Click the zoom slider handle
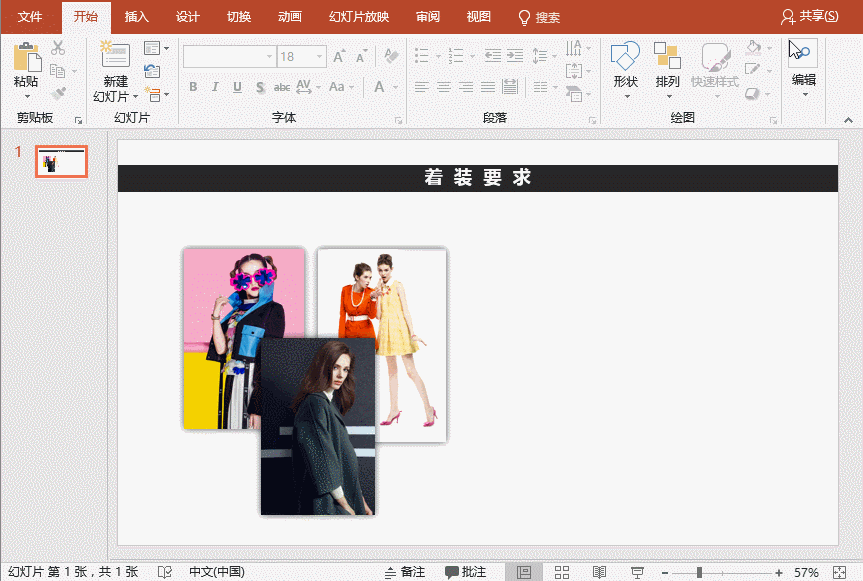The width and height of the screenshot is (863, 581). [x=699, y=572]
